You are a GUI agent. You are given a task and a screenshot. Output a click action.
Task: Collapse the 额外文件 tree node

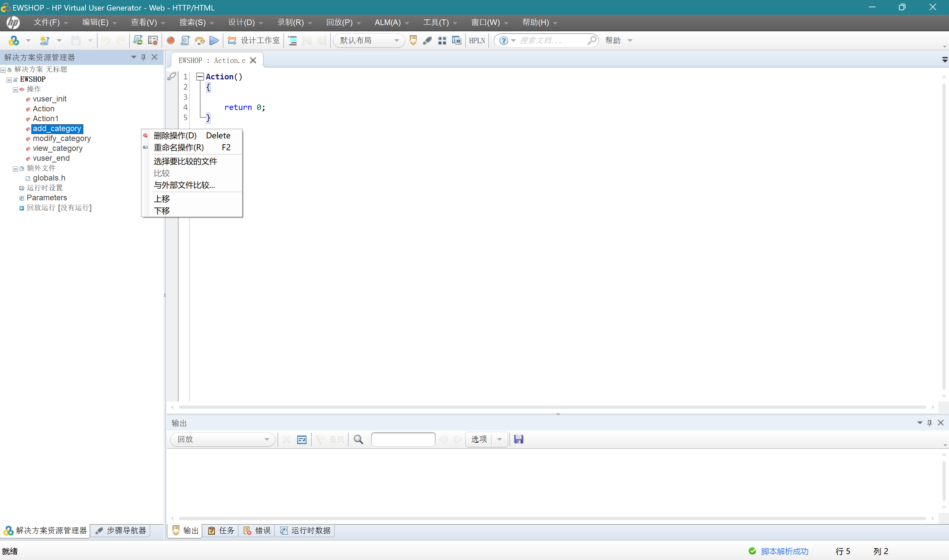15,169
